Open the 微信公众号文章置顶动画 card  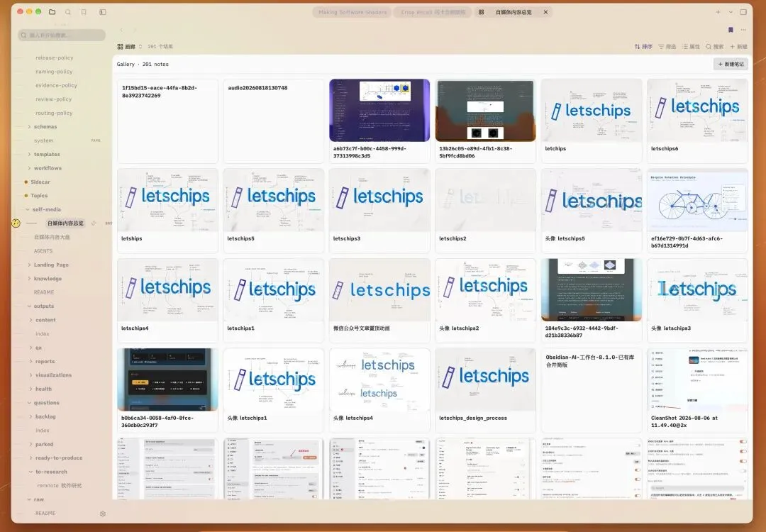click(x=379, y=301)
